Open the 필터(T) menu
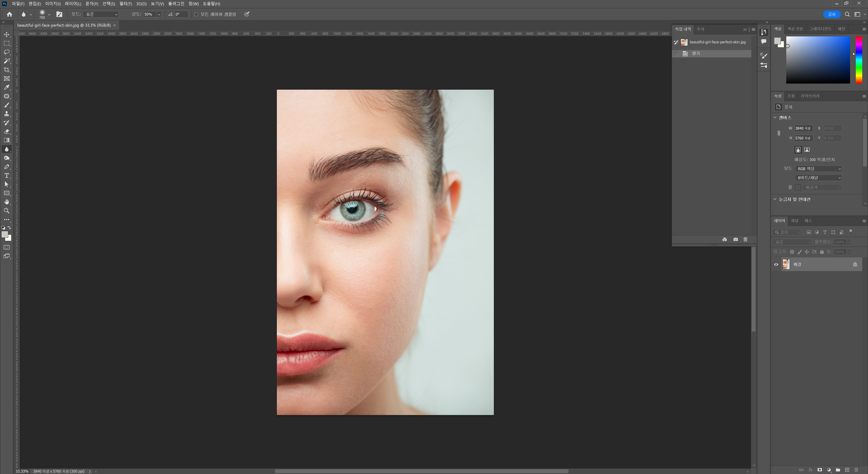This screenshot has height=474, width=868. point(125,4)
